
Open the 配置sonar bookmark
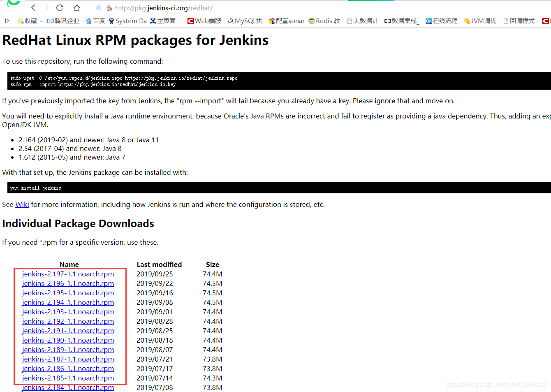(287, 21)
